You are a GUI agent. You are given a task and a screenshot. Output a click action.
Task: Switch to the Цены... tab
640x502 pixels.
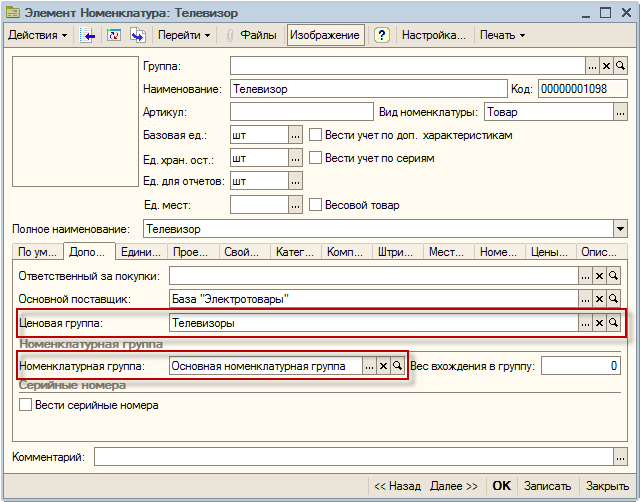[x=551, y=252]
